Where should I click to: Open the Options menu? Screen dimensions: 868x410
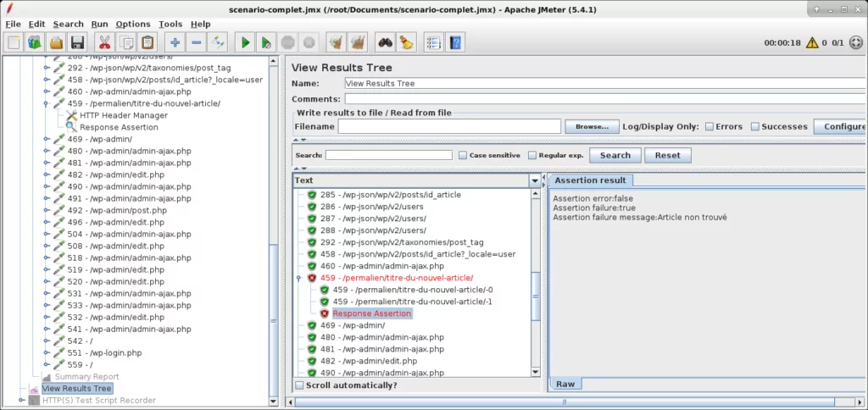pos(133,25)
